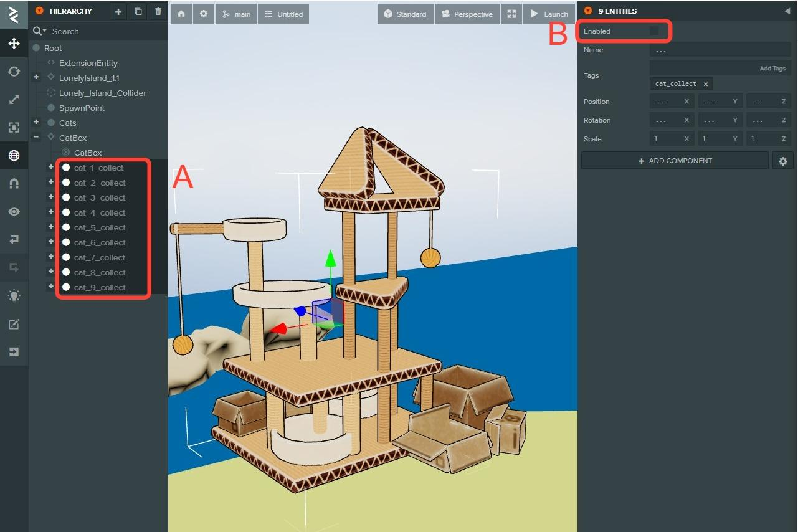Expand the Cats tree node

click(x=36, y=122)
